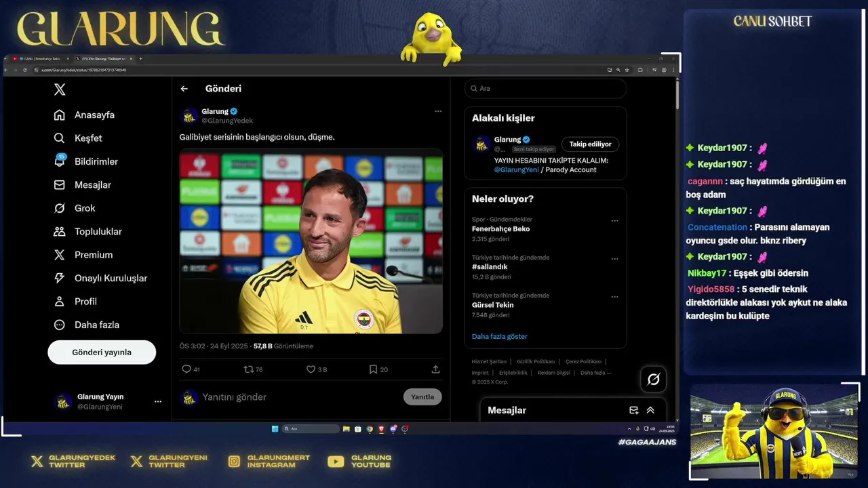Screen dimensions: 868x488
Task: Open Chrome icon on taskbar
Action: [370, 428]
